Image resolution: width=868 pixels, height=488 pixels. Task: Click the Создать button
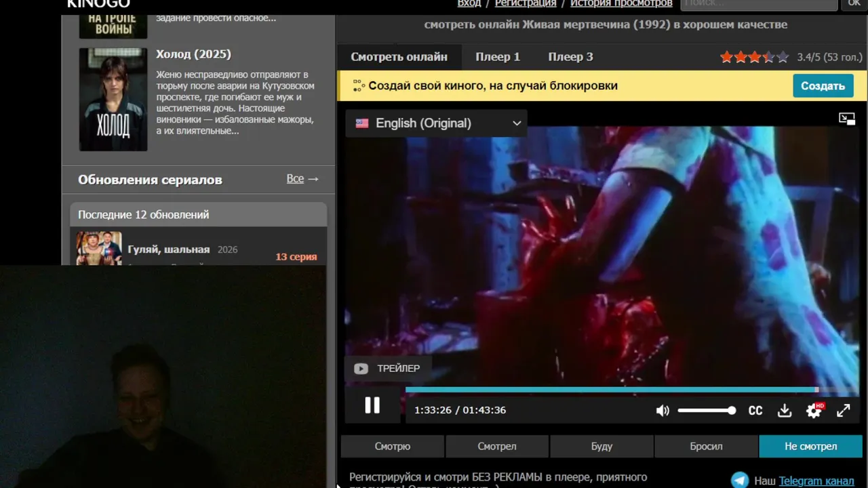coord(823,86)
